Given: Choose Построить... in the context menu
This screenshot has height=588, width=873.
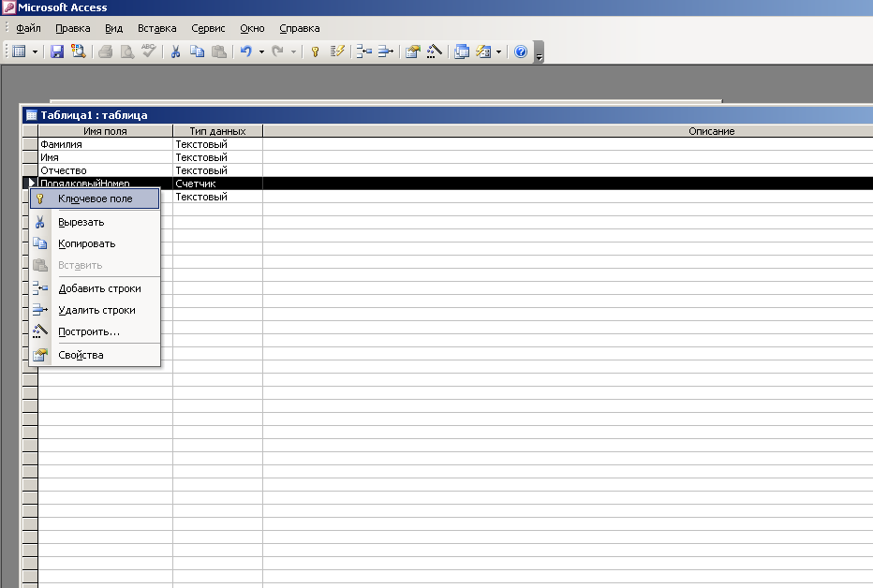Looking at the screenshot, I should [95, 331].
